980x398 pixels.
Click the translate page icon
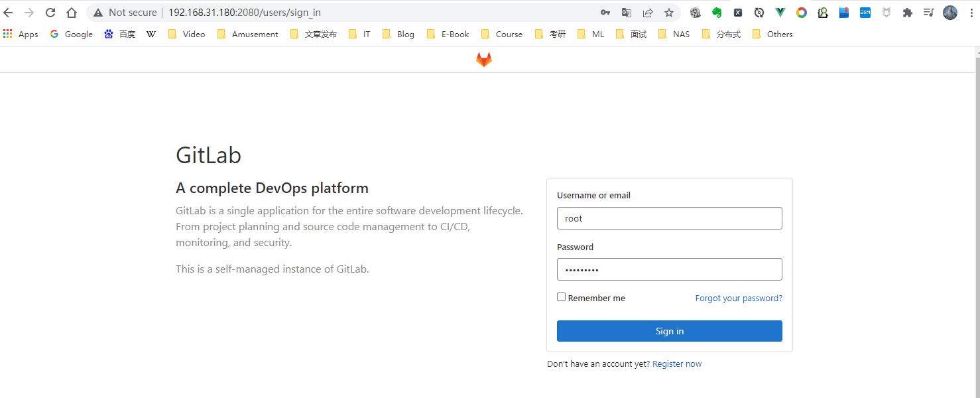point(627,13)
